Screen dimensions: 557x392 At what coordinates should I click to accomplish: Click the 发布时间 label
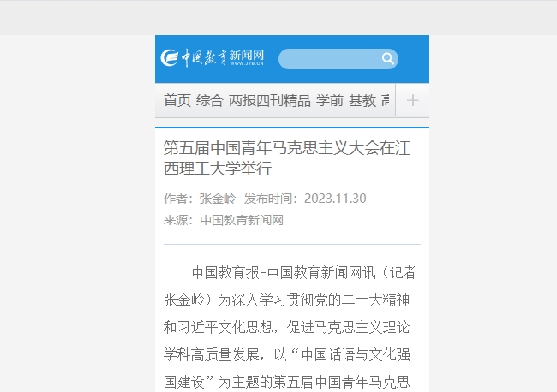[x=267, y=199]
